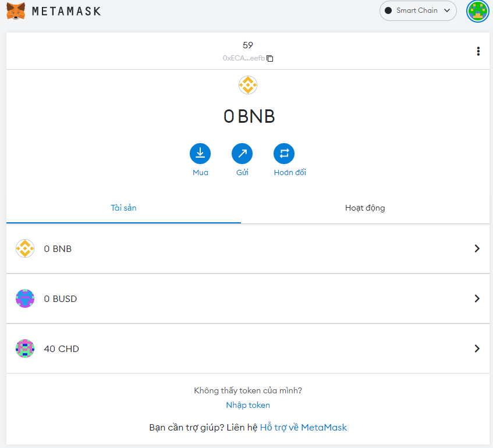493x448 pixels.
Task: Click the BUSD token icon
Action: 25,298
